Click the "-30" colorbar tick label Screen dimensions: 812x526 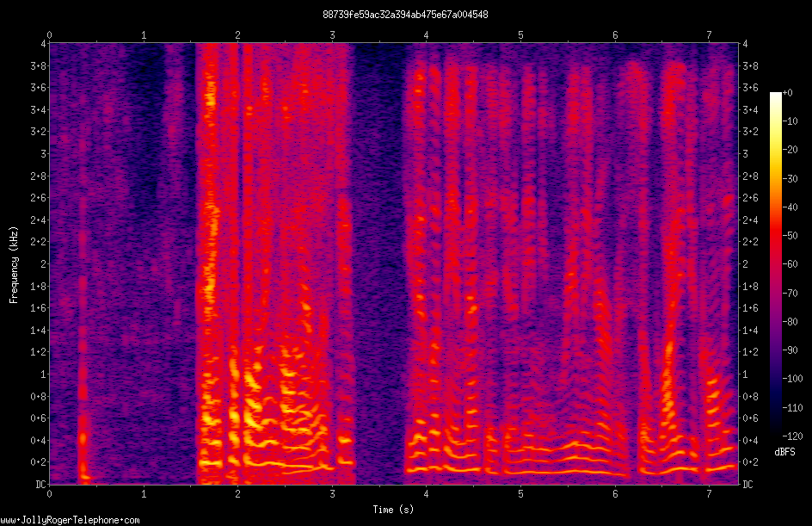(x=790, y=179)
